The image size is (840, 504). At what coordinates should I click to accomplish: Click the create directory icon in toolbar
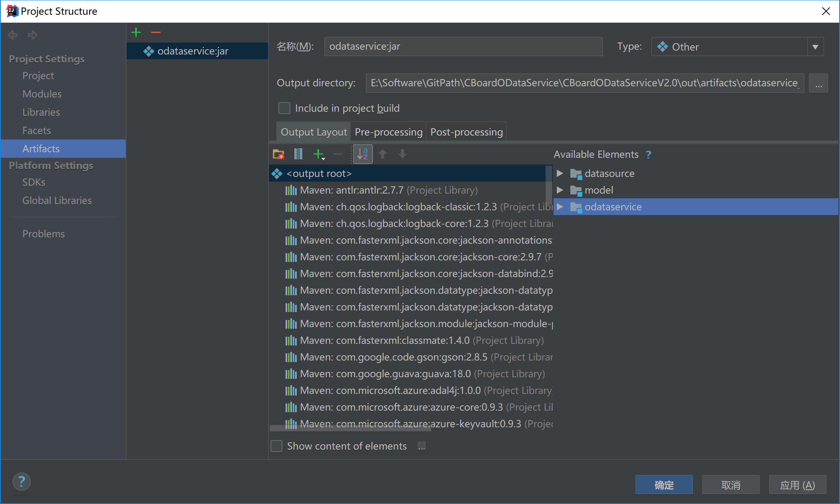click(x=279, y=154)
